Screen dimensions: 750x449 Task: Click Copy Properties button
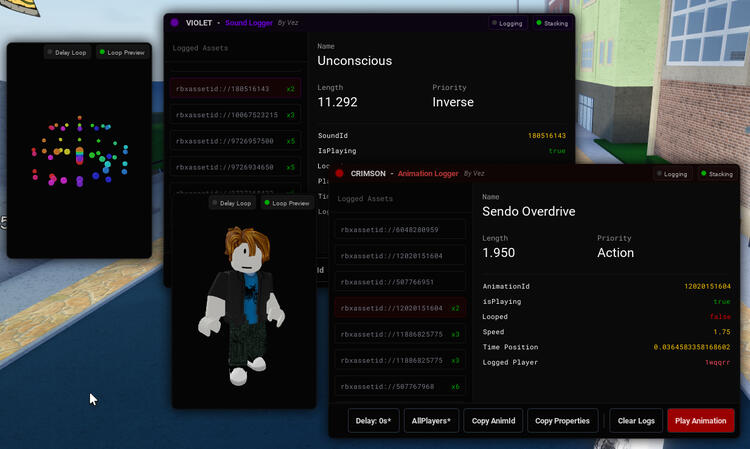pyautogui.click(x=562, y=421)
